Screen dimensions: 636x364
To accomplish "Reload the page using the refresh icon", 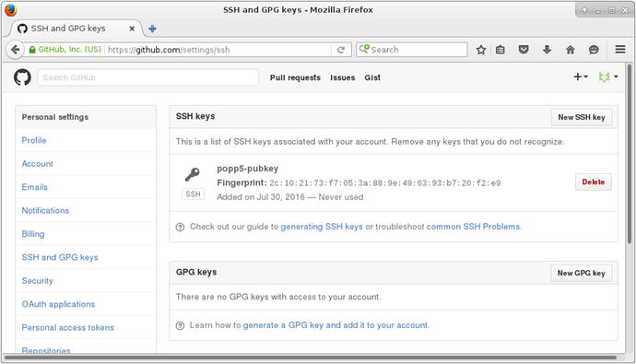I will pyautogui.click(x=341, y=50).
